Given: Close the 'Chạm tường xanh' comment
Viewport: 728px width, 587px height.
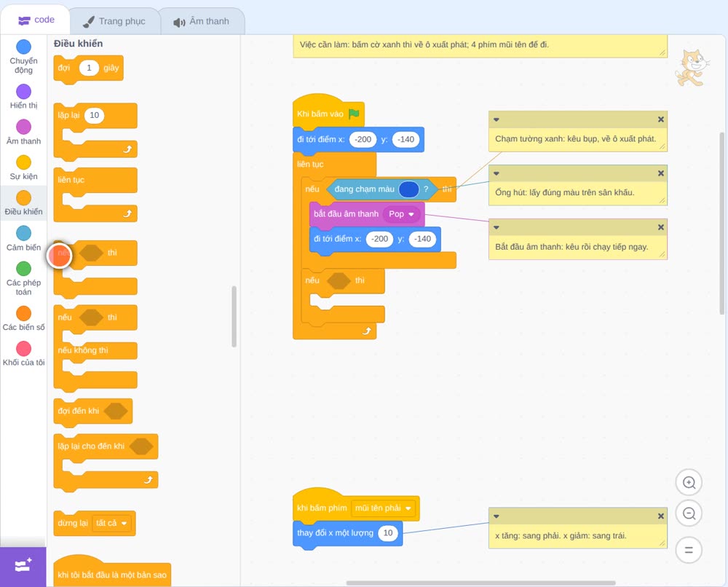Looking at the screenshot, I should point(661,119).
